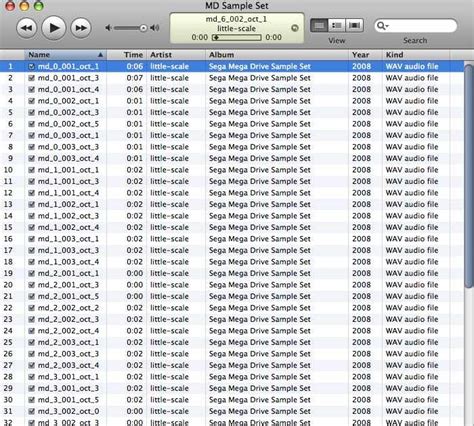
Task: Toggle the md_0_001_oct_3 checkbox
Action: coord(32,78)
